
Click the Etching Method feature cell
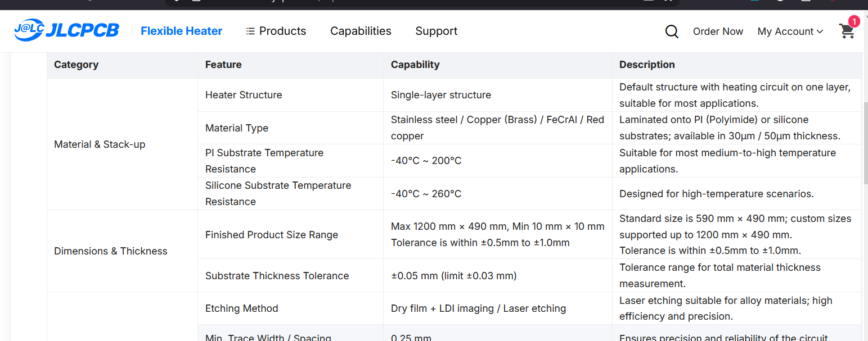coord(241,308)
